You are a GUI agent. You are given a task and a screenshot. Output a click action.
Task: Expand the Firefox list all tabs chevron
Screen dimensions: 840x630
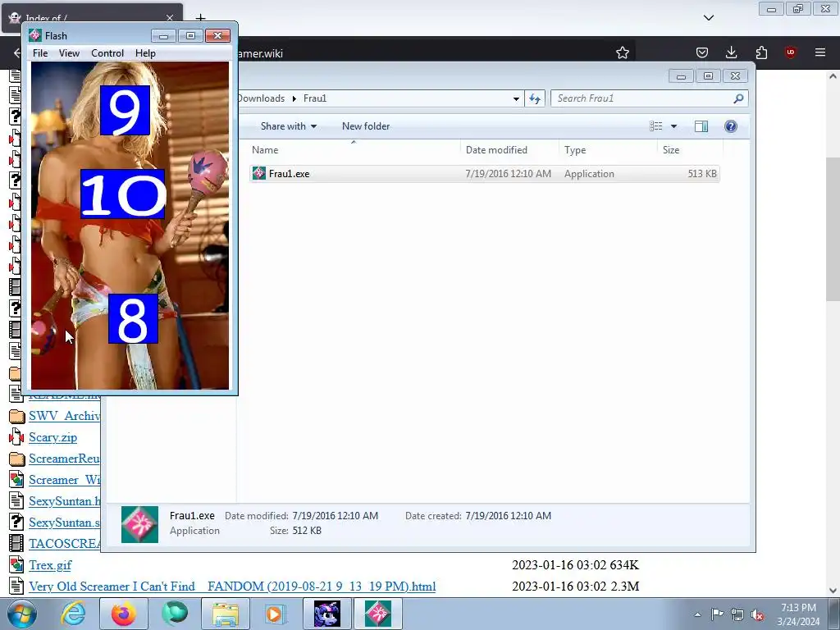pos(709,18)
